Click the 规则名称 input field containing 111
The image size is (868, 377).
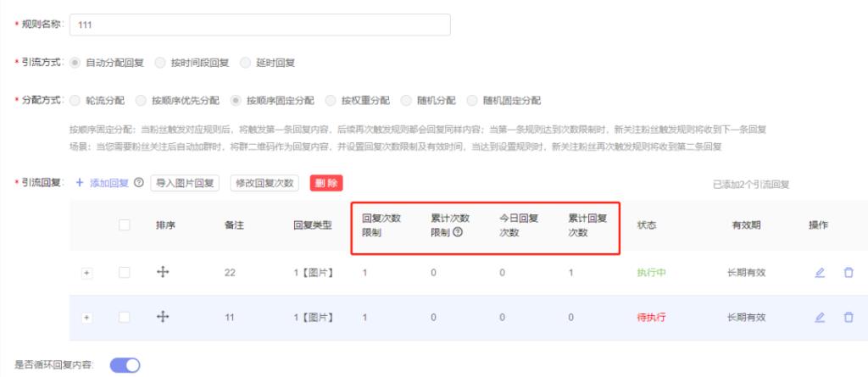pos(259,25)
